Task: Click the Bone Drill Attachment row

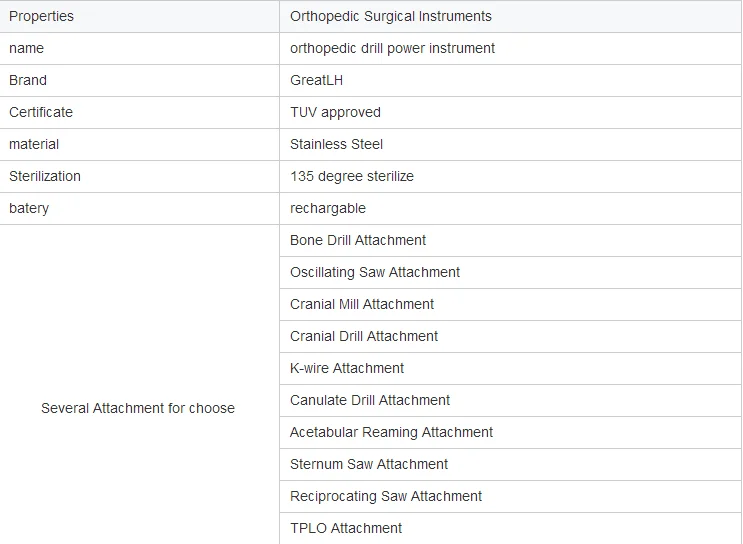Action: tap(510, 240)
